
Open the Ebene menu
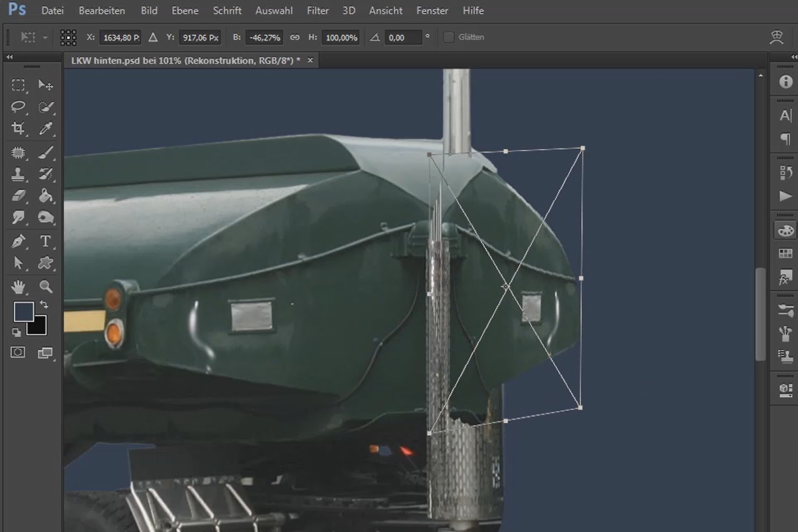click(185, 11)
